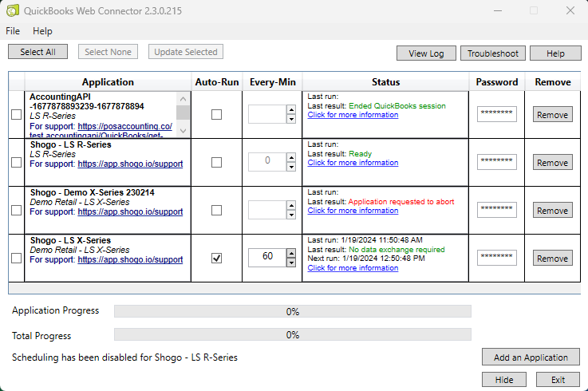Click the Update Selected button
The height and width of the screenshot is (391, 588).
pos(186,52)
